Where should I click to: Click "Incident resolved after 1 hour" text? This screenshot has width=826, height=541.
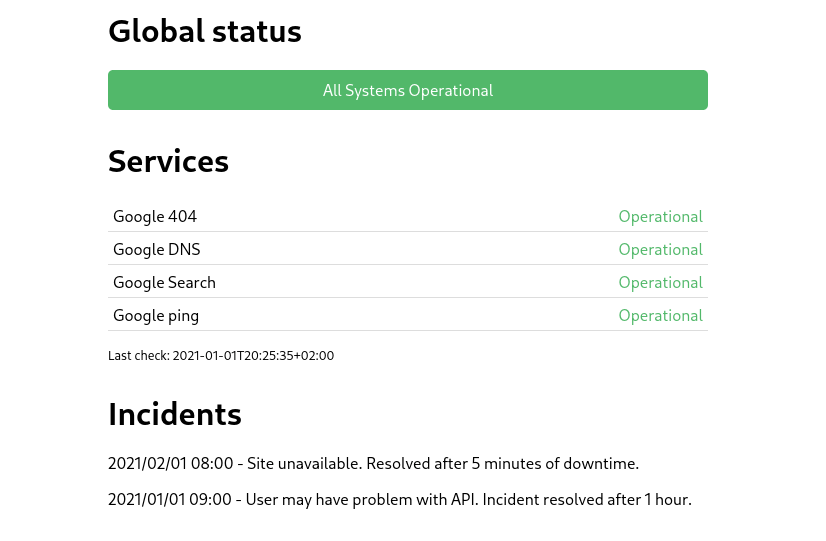(586, 499)
